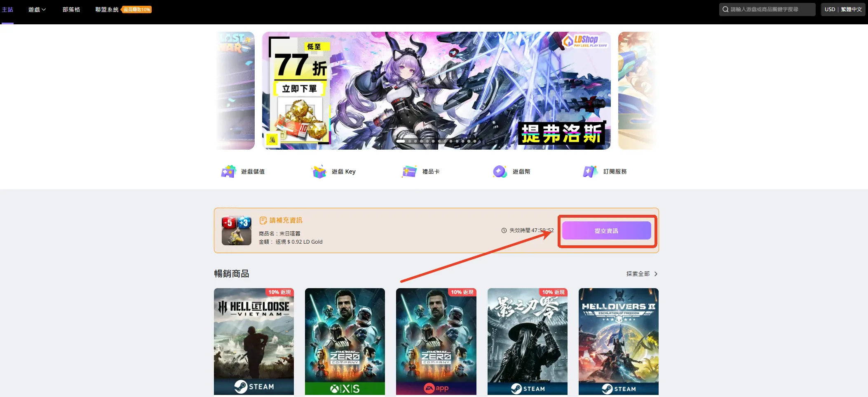Click the 遊戲儲值 text link
The width and height of the screenshot is (868, 397).
point(253,171)
